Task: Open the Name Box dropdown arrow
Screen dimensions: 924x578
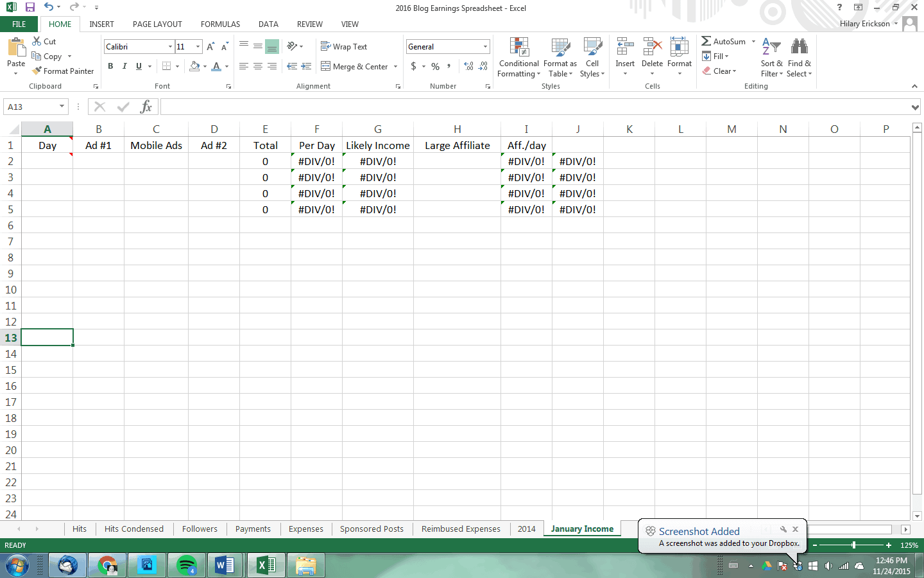Action: [62, 107]
